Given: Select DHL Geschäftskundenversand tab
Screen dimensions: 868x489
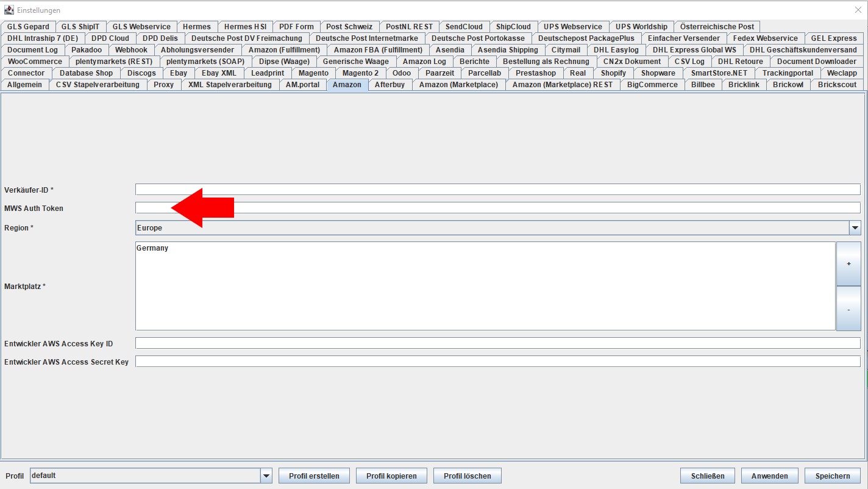Looking at the screenshot, I should pyautogui.click(x=803, y=49).
